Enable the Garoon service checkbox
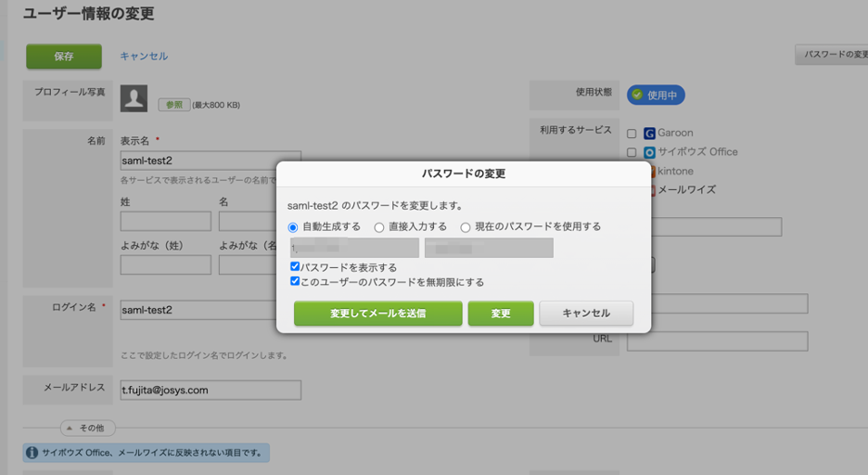 [632, 134]
